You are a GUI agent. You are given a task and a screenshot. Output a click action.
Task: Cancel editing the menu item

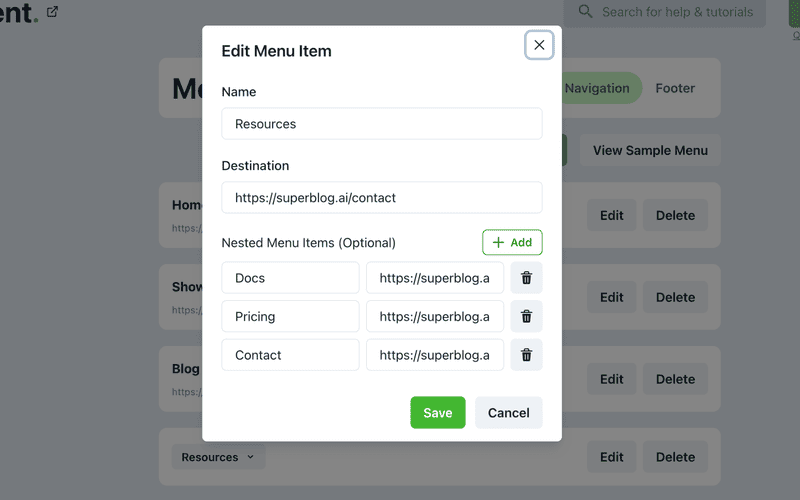point(508,413)
